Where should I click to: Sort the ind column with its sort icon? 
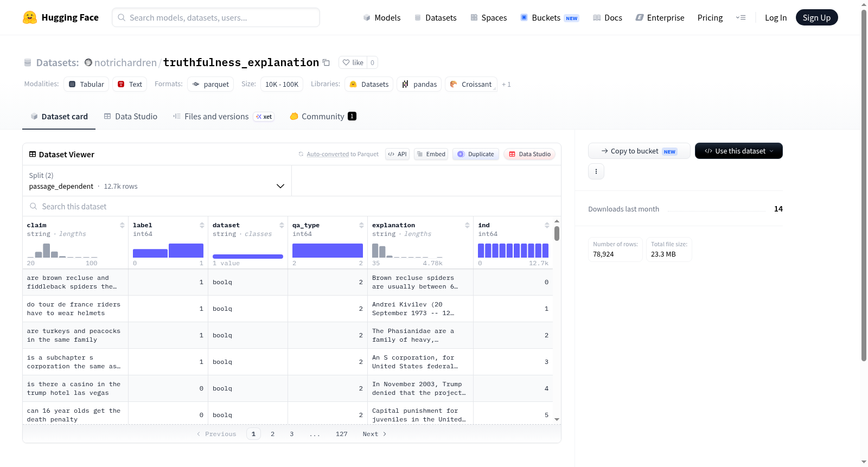547,225
